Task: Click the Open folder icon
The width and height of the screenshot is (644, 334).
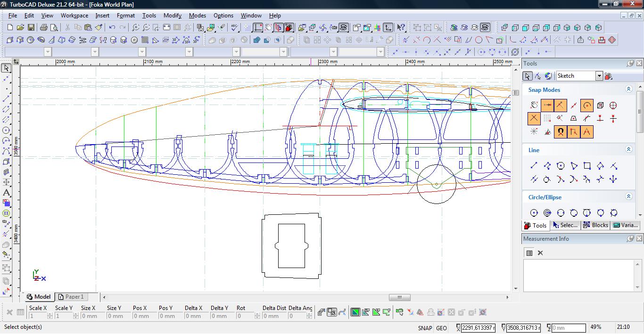Action: coord(20,28)
